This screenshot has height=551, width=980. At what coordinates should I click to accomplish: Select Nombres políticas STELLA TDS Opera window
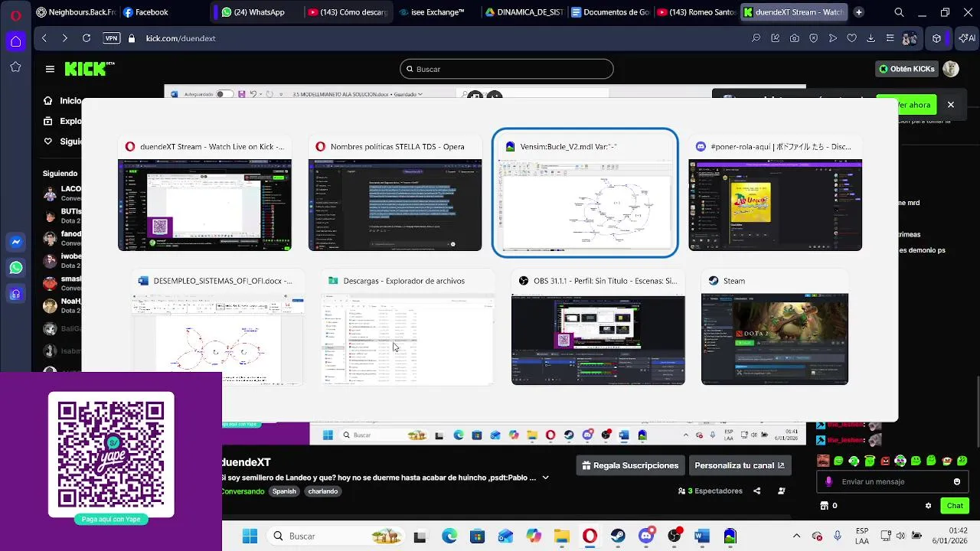click(394, 194)
